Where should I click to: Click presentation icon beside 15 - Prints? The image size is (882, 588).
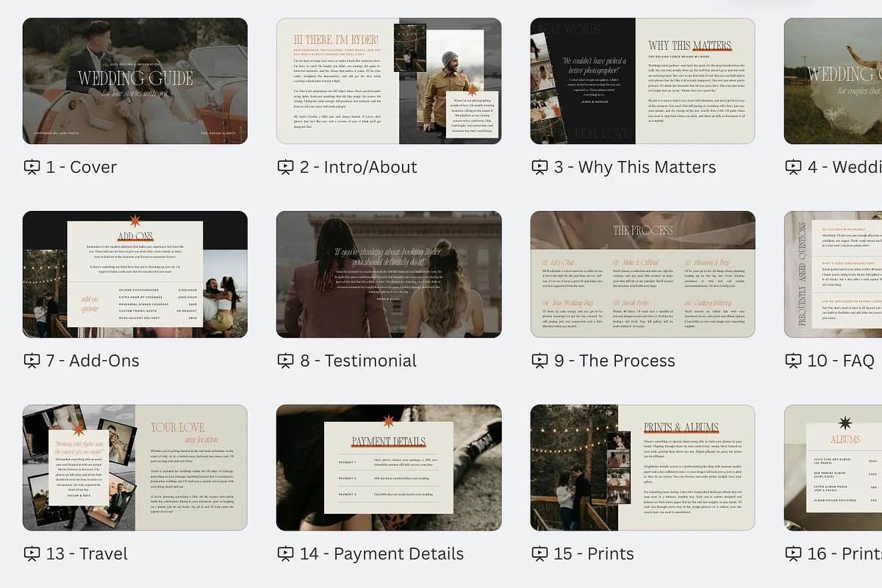click(539, 553)
